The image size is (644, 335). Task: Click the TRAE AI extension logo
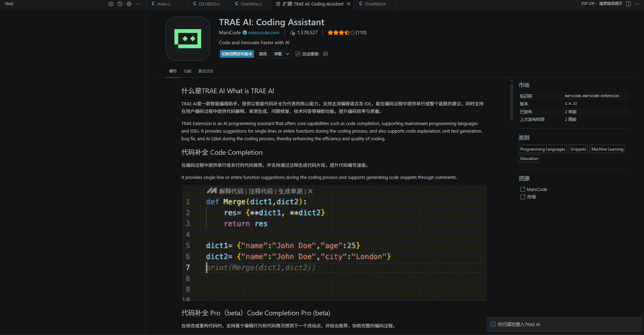[188, 39]
